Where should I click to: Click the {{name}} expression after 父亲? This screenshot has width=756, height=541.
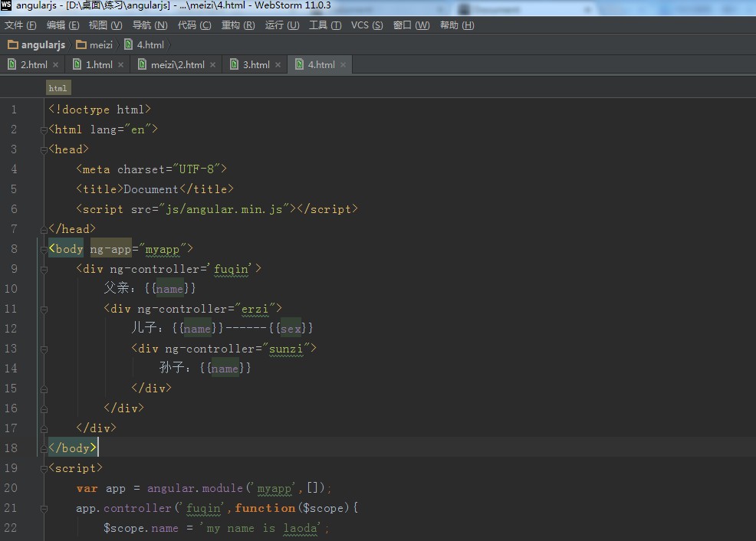[x=169, y=289]
